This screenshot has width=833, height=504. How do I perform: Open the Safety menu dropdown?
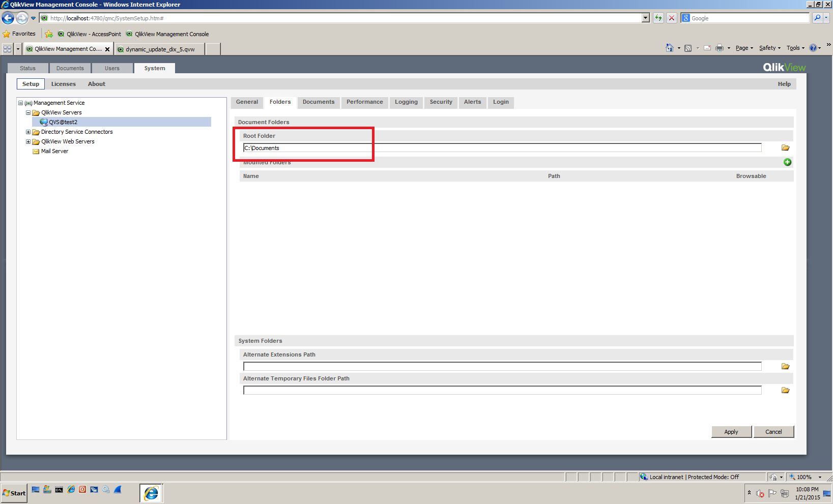click(770, 48)
